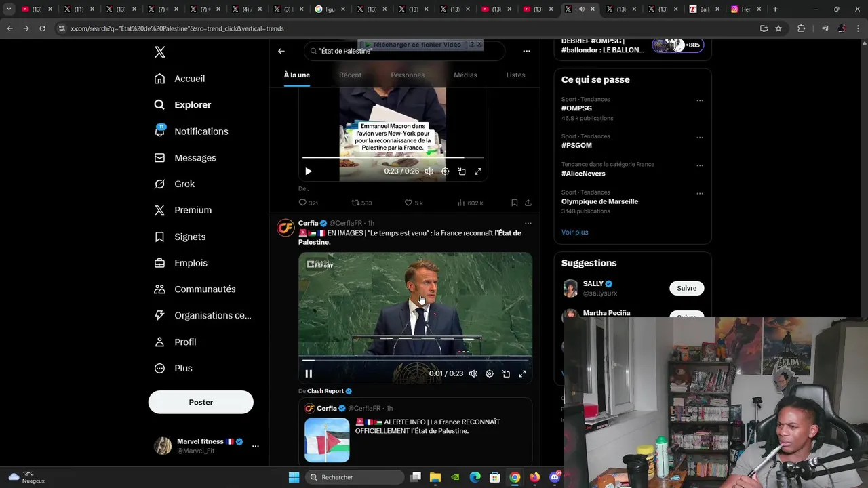The width and height of the screenshot is (868, 488).
Task: Open first video settings gear
Action: click(x=446, y=171)
